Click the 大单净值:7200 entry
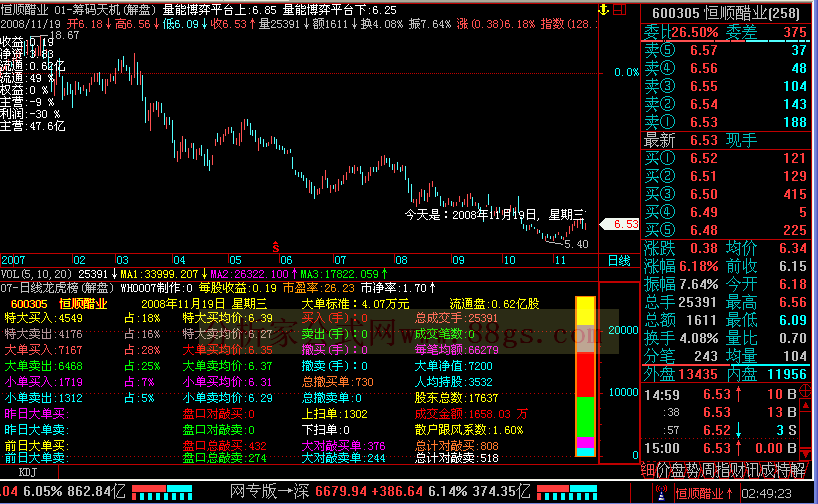 (x=453, y=366)
